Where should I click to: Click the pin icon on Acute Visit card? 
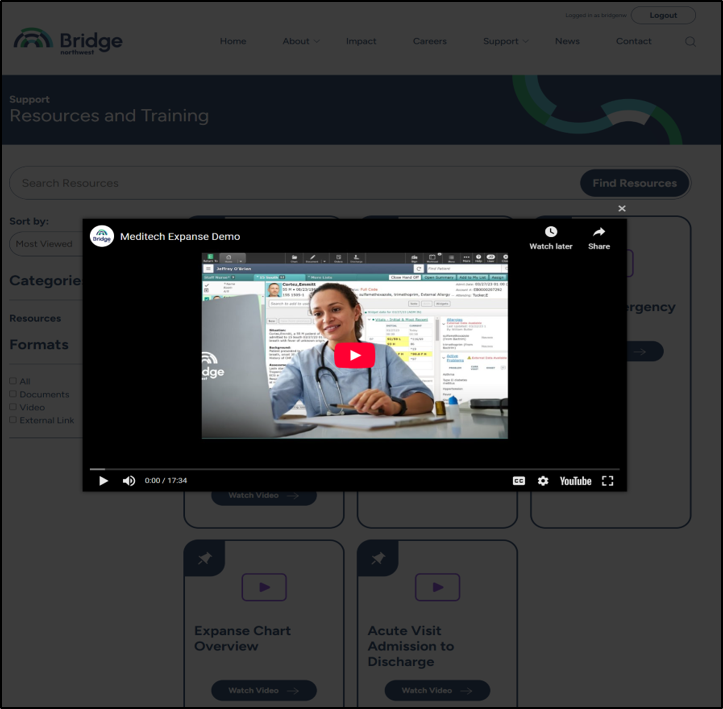378,558
